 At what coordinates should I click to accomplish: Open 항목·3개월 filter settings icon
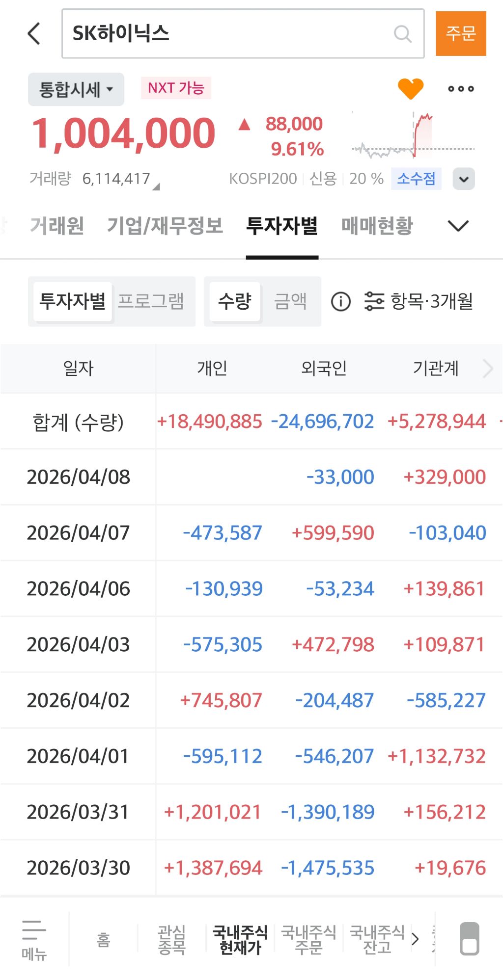[374, 301]
